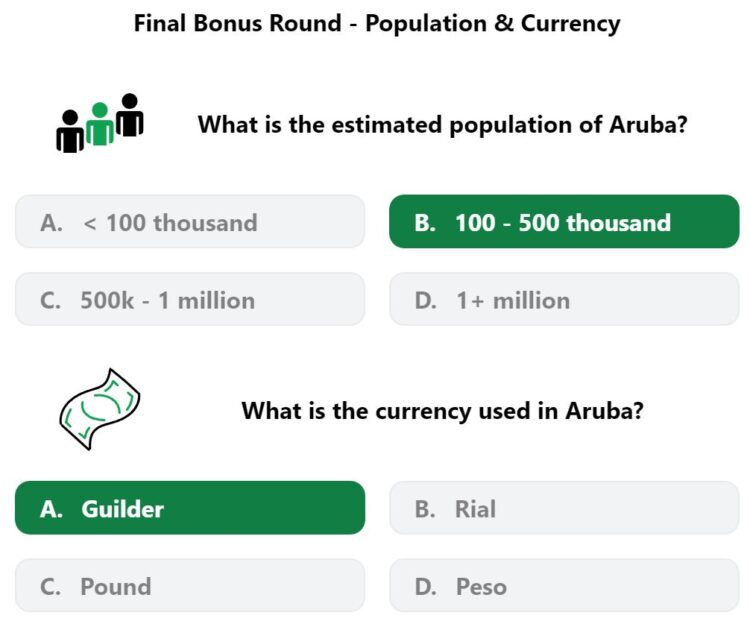Image resolution: width=750 pixels, height=624 pixels.
Task: Click the Final Bonus Round title
Action: coord(377,23)
